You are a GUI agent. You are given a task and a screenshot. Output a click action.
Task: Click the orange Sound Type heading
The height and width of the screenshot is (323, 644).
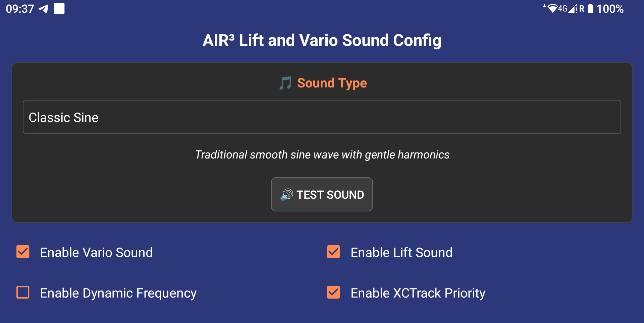pos(332,83)
